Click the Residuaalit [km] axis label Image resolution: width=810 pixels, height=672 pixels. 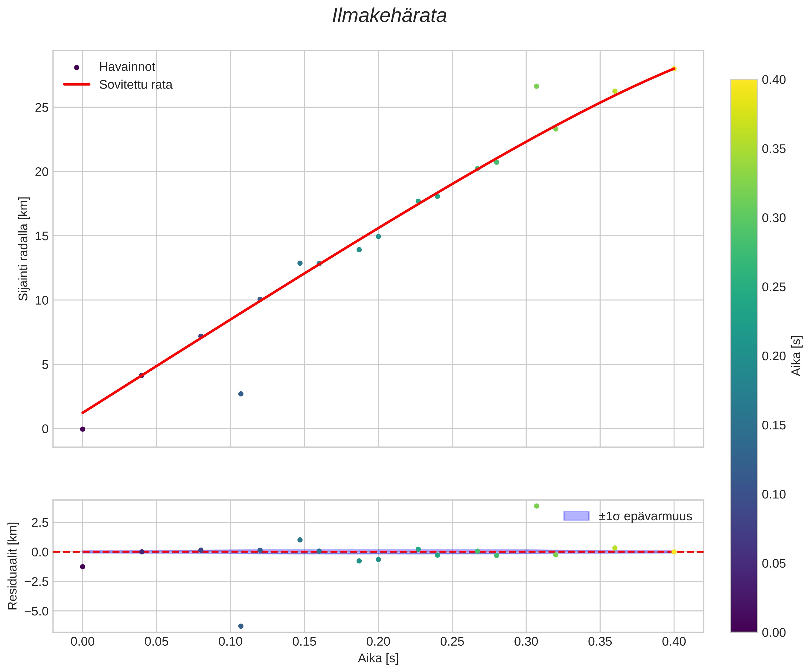click(x=13, y=566)
